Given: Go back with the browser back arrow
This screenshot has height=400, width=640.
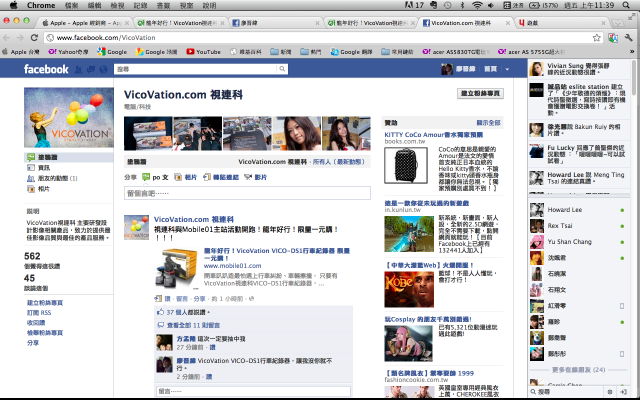Looking at the screenshot, I should click(7, 38).
